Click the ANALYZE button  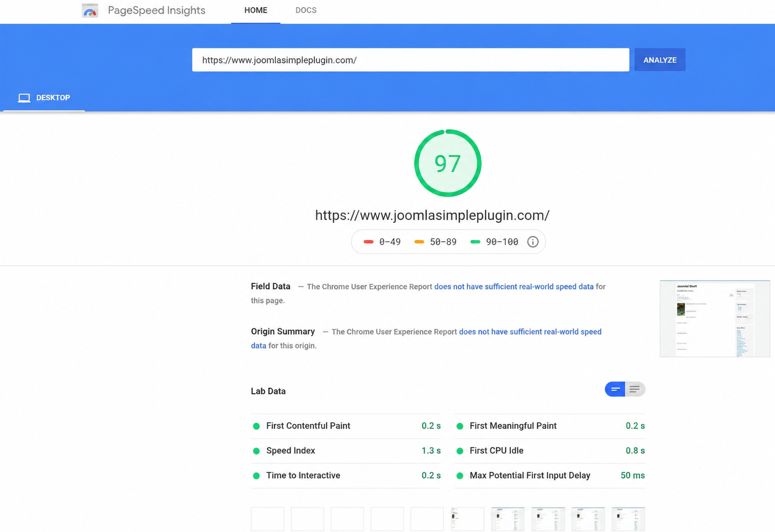point(660,60)
